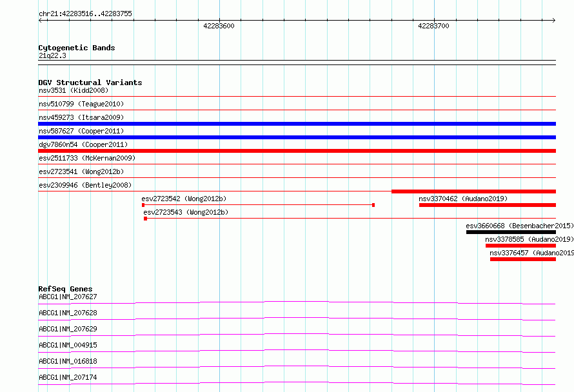574x392 pixels.
Task: Click red bar under nsv3370462
Action: (488, 205)
